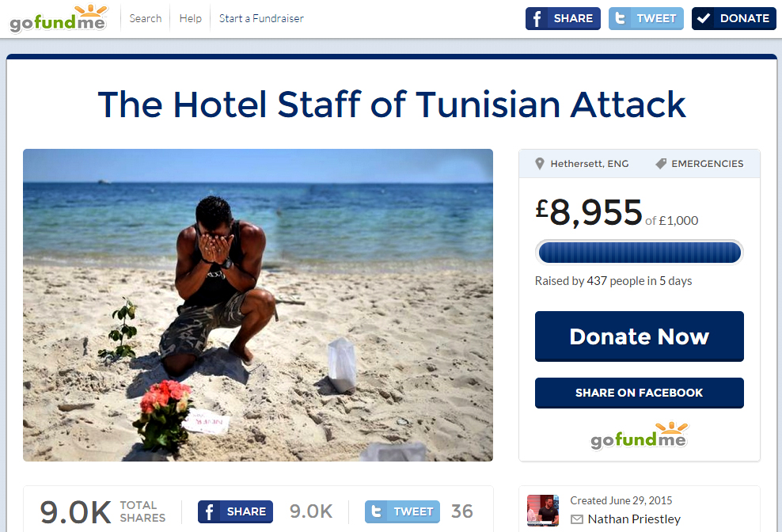Click the tag icon beside Emergencies
The image size is (782, 532).
661,164
